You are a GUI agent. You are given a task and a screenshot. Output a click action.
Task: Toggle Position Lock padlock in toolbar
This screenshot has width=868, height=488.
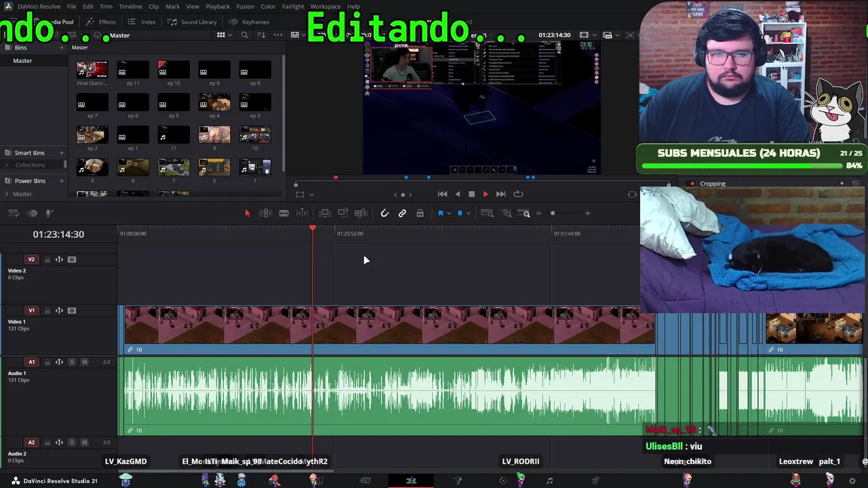pos(420,213)
